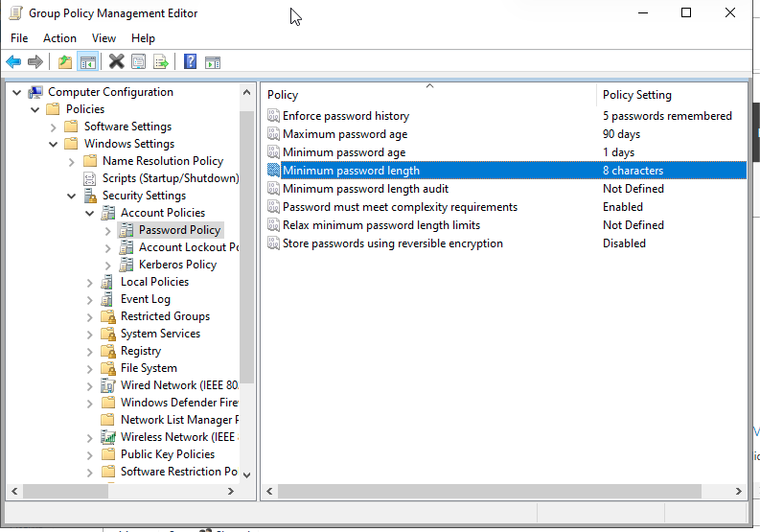Click the tree pane scroll down arrow

click(x=246, y=475)
